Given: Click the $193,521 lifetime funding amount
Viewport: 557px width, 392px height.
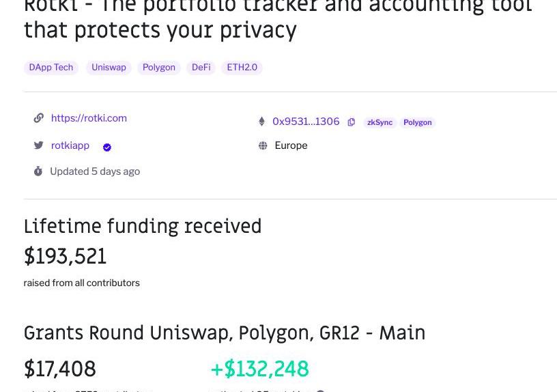Looking at the screenshot, I should 66,257.
